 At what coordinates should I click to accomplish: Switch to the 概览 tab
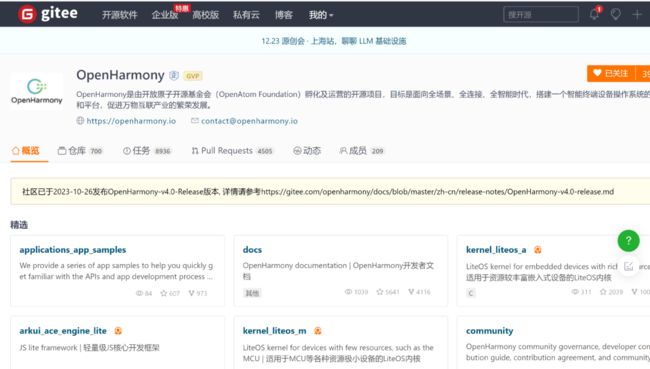coord(26,151)
